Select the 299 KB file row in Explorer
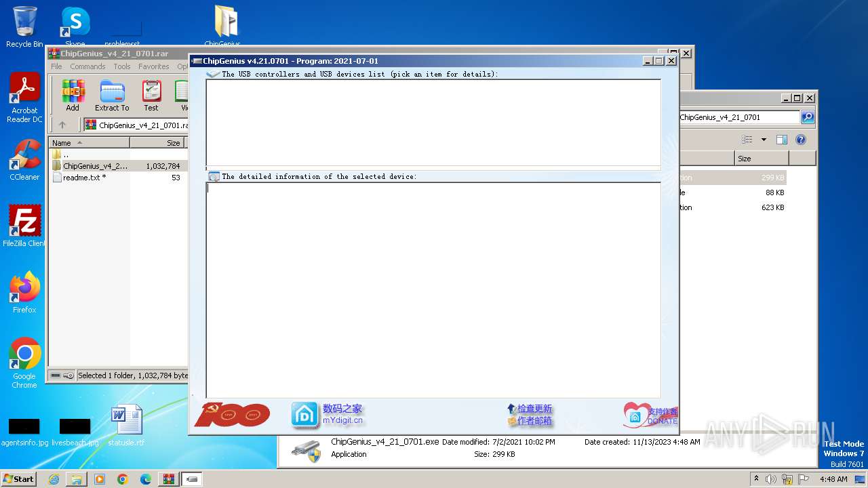This screenshot has height=488, width=868. tap(732, 178)
